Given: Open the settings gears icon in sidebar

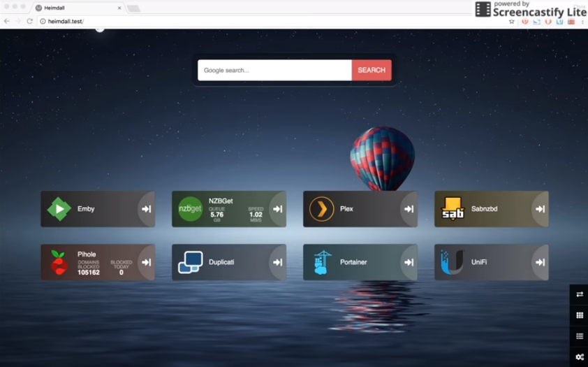Looking at the screenshot, I should tap(580, 357).
